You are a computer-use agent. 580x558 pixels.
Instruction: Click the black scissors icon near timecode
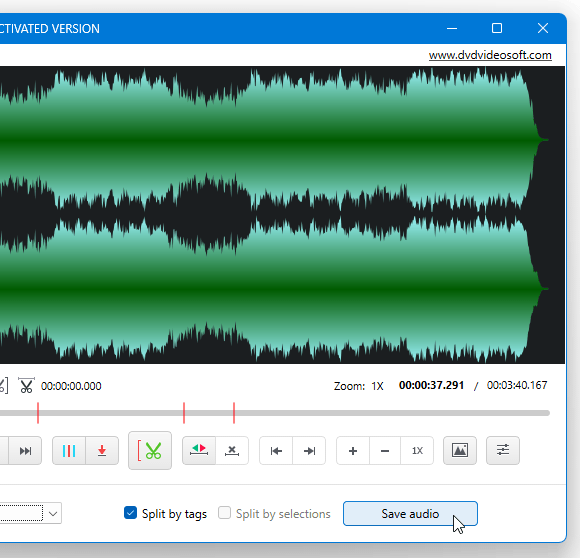[26, 386]
